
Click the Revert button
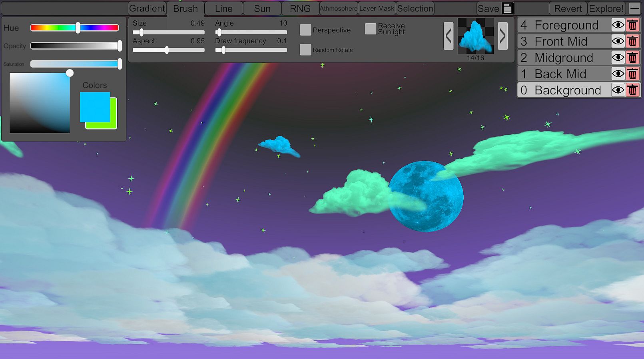click(x=568, y=8)
